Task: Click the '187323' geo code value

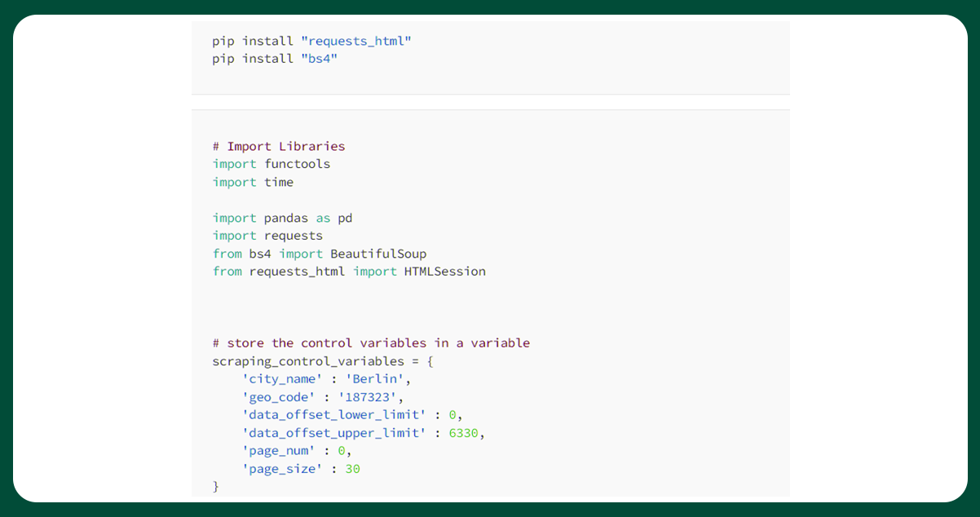Action: (x=371, y=397)
